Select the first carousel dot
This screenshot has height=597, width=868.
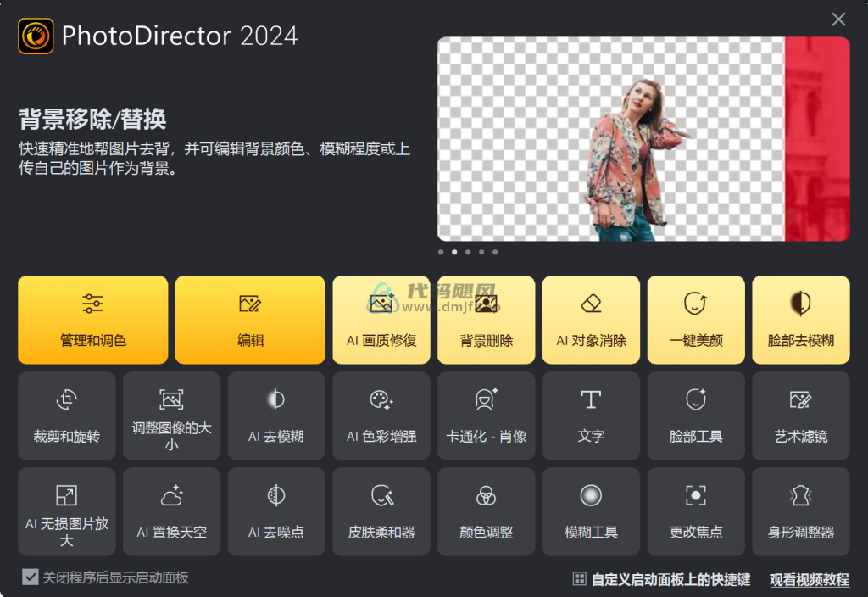[441, 252]
